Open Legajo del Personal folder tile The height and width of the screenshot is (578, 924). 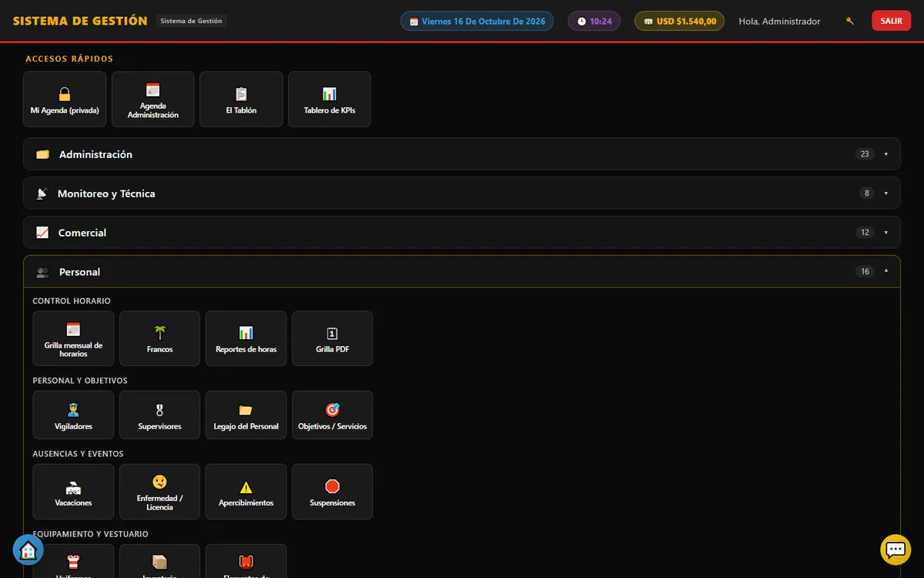246,415
